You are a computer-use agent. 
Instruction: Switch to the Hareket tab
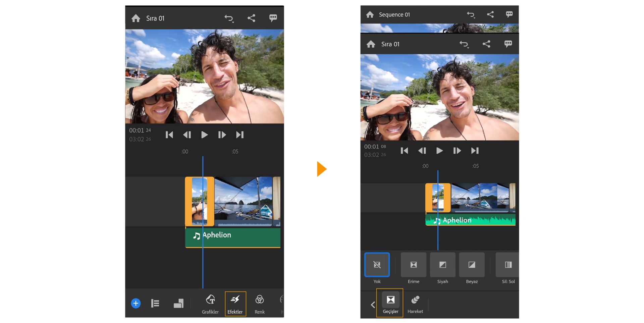click(x=415, y=304)
